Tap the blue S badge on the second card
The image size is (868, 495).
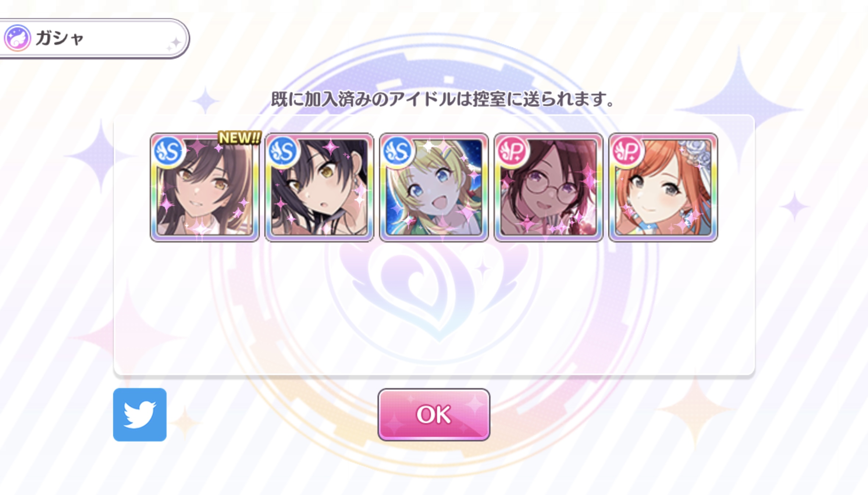[x=283, y=151]
